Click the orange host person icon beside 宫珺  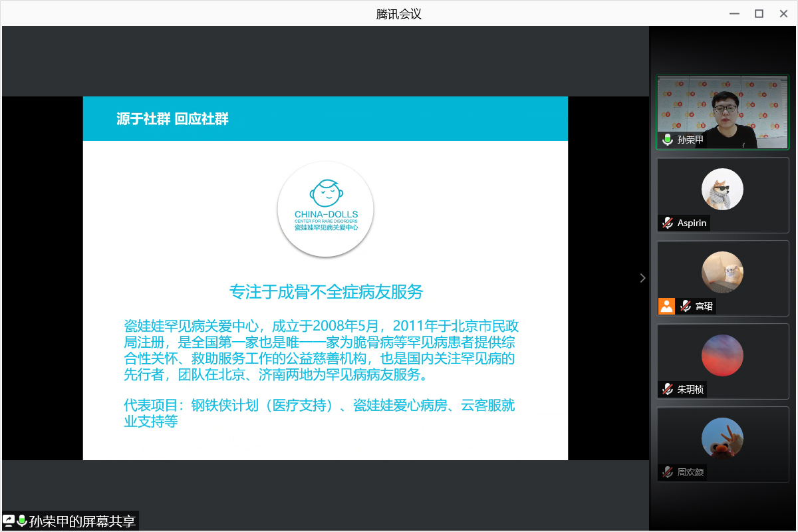[666, 306]
